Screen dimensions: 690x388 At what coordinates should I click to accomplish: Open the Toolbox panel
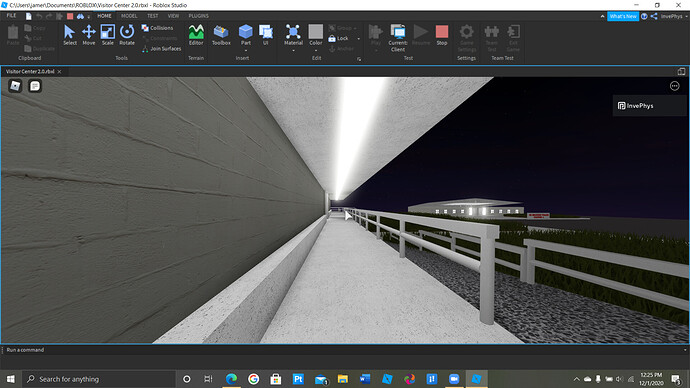[x=221, y=35]
